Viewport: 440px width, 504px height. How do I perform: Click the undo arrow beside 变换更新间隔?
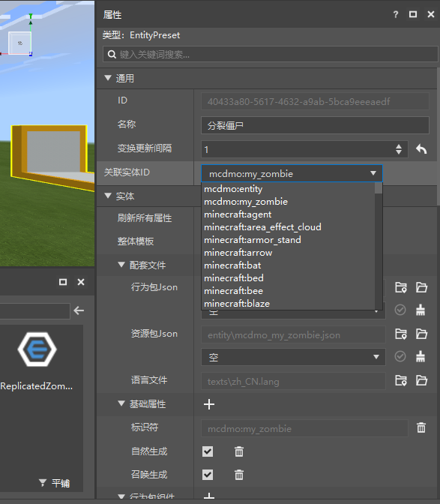point(421,148)
